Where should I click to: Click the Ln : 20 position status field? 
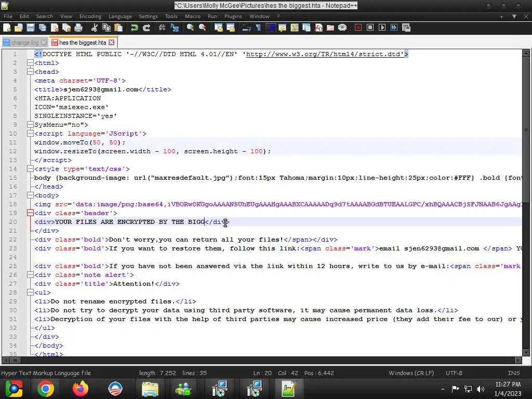pyautogui.click(x=262, y=373)
